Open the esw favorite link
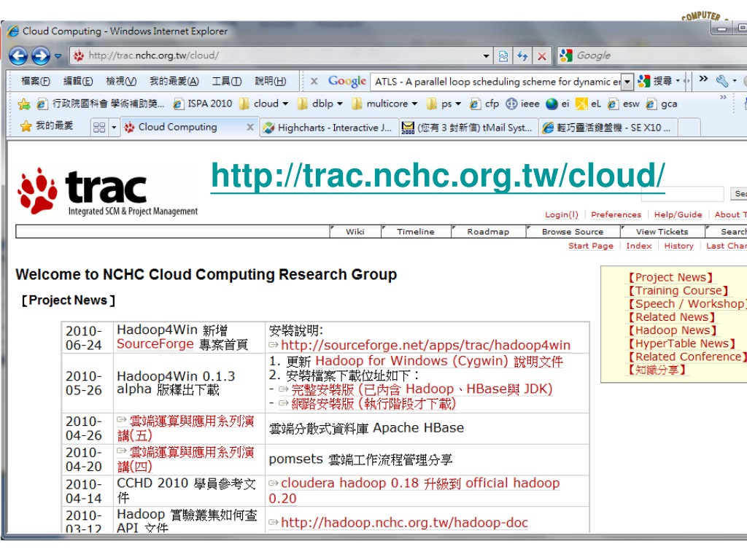Screen dimensions: 747x560 (624, 104)
